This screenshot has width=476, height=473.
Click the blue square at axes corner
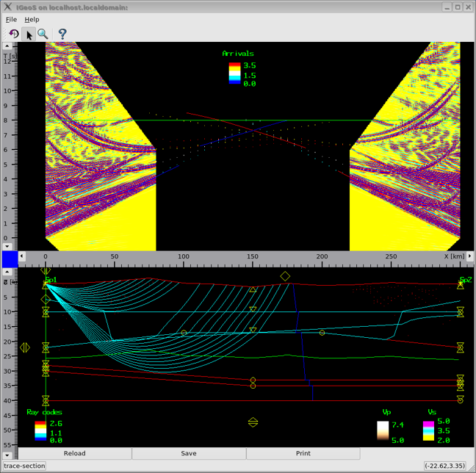pos(10,259)
